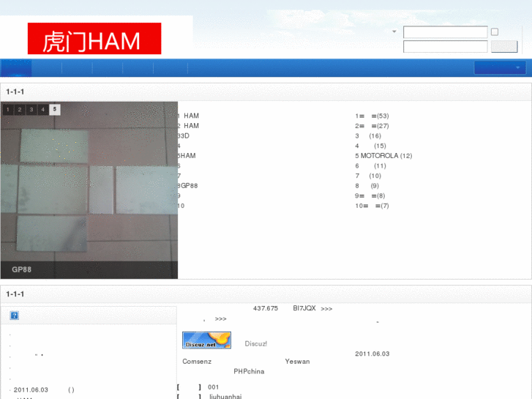Click the 2011.06.03 date in announcement
The image size is (532, 399).
[372, 354]
